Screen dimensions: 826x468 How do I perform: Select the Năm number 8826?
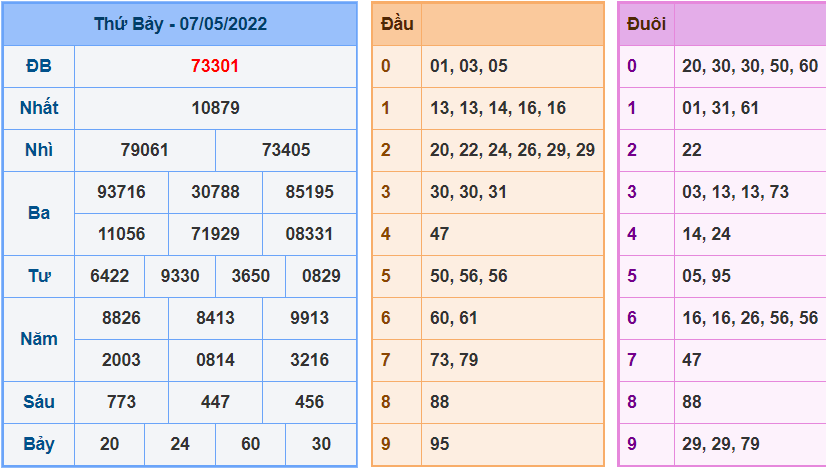tap(121, 318)
